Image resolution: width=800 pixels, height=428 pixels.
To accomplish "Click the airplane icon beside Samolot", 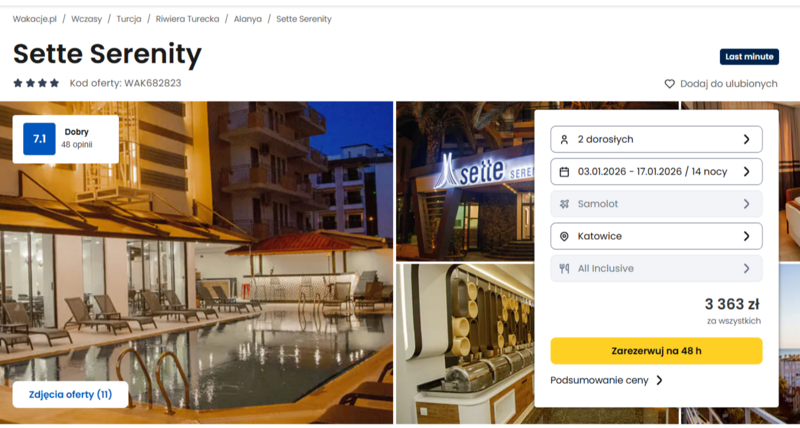I will click(x=564, y=204).
